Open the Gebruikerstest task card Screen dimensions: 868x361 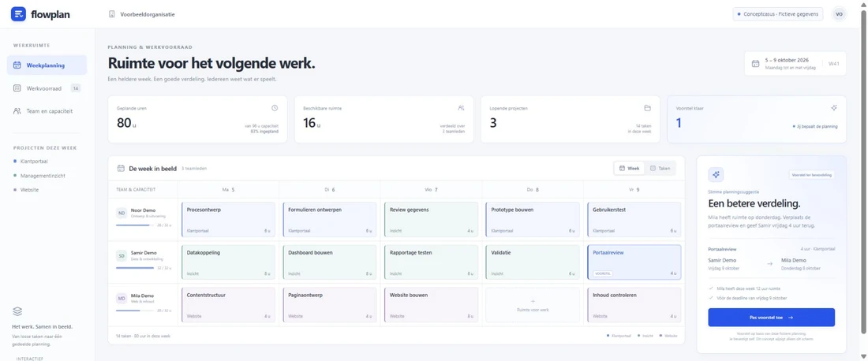point(634,219)
